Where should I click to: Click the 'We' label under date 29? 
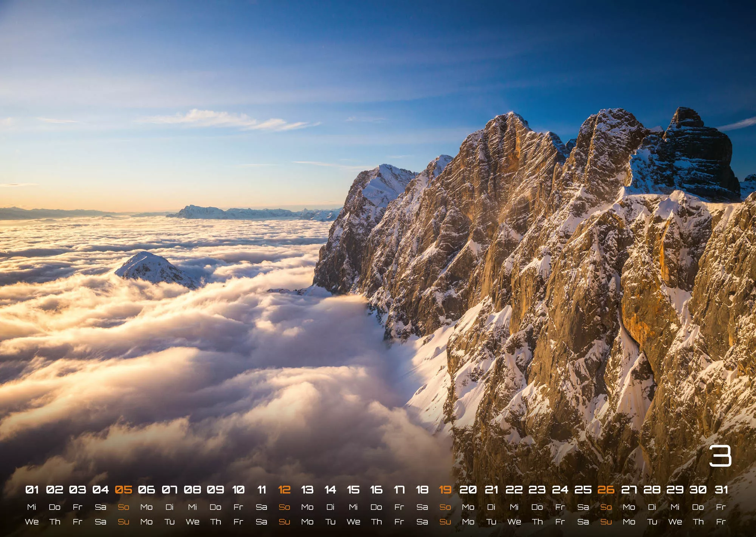675,522
